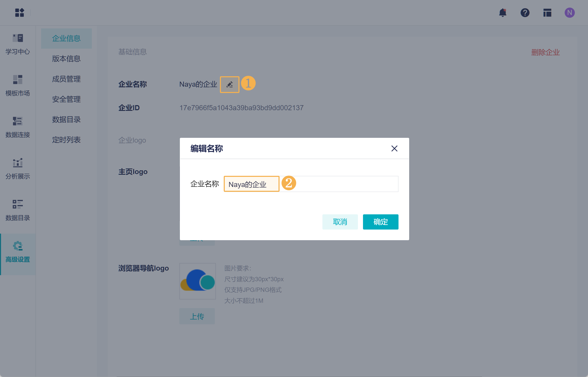Image resolution: width=588 pixels, height=377 pixels.
Task: Click the pencil edit icon beside 企业名称
Action: (x=230, y=85)
